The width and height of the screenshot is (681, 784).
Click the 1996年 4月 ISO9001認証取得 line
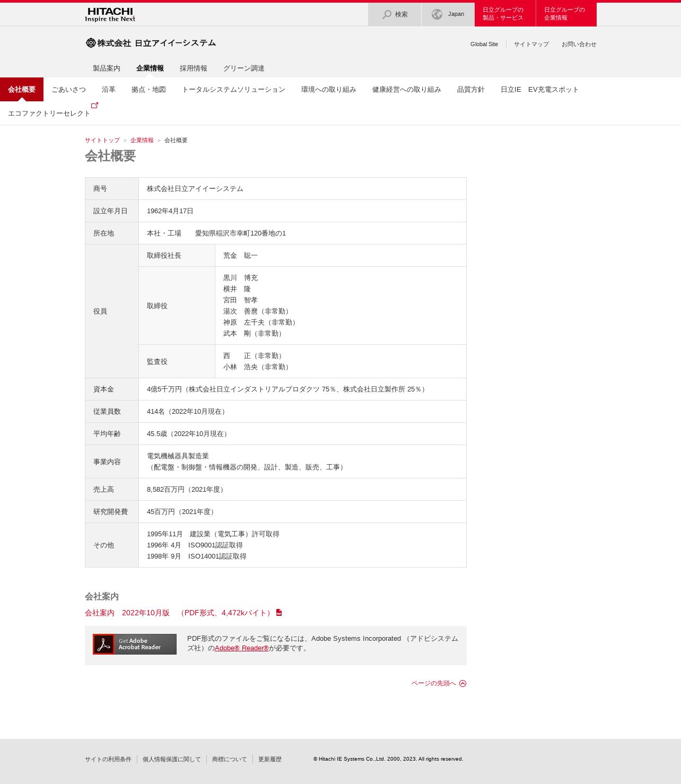coord(195,545)
